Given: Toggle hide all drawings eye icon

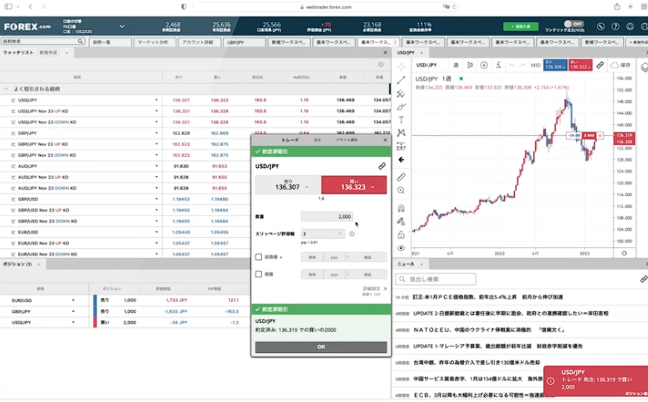Looking at the screenshot, I should [x=401, y=248].
